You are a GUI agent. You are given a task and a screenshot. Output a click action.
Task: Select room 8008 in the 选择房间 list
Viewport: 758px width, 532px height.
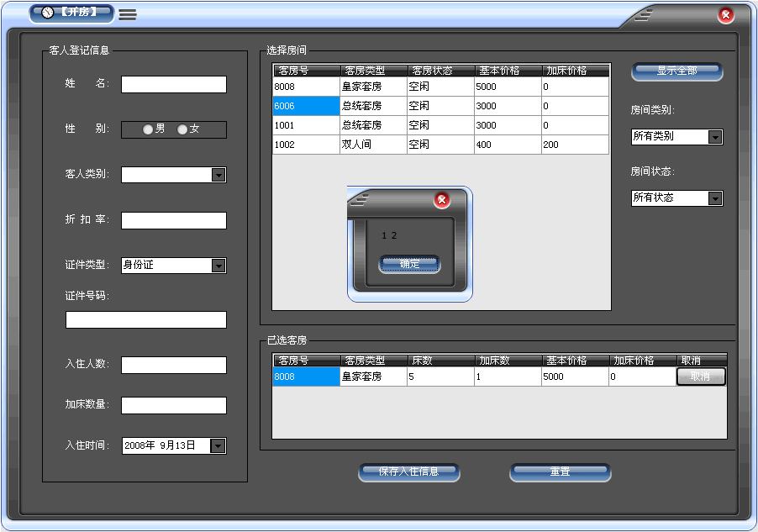coord(306,87)
